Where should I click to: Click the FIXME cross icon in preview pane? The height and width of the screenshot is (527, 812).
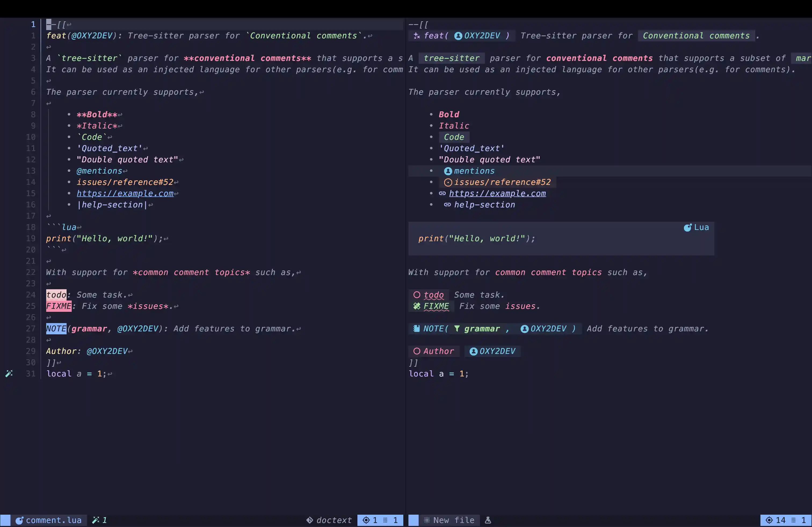pyautogui.click(x=416, y=306)
